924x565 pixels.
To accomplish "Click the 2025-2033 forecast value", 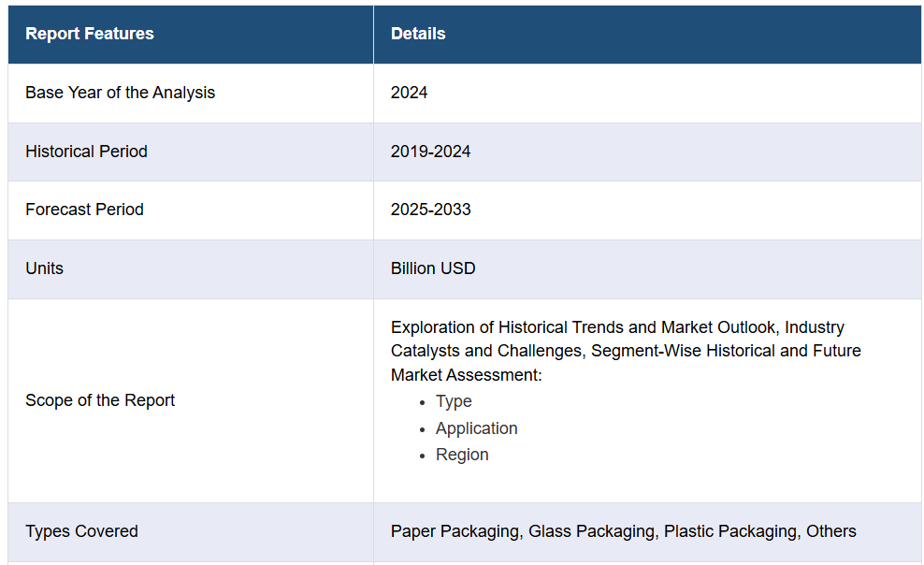I will click(430, 210).
